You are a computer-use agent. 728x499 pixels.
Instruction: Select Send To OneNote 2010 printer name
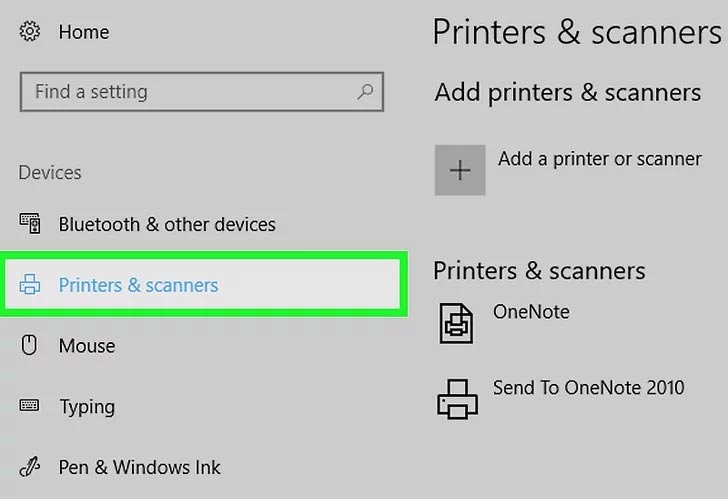(588, 388)
